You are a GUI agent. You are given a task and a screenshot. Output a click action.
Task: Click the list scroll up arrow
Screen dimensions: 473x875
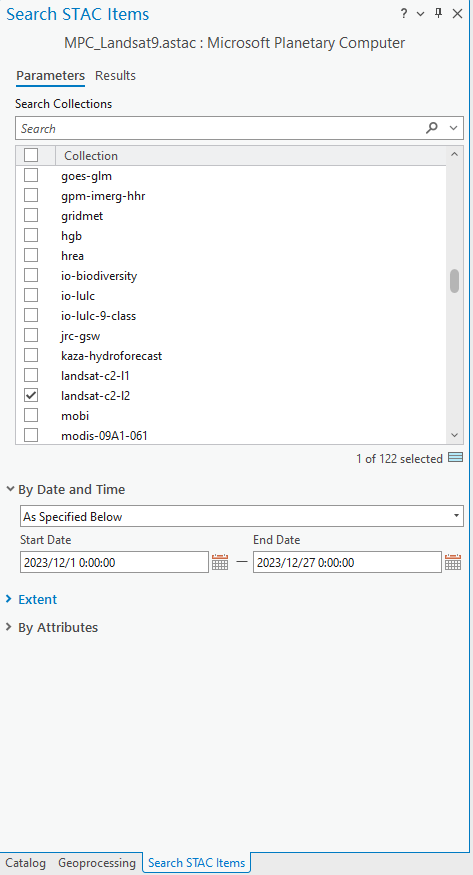[454, 155]
